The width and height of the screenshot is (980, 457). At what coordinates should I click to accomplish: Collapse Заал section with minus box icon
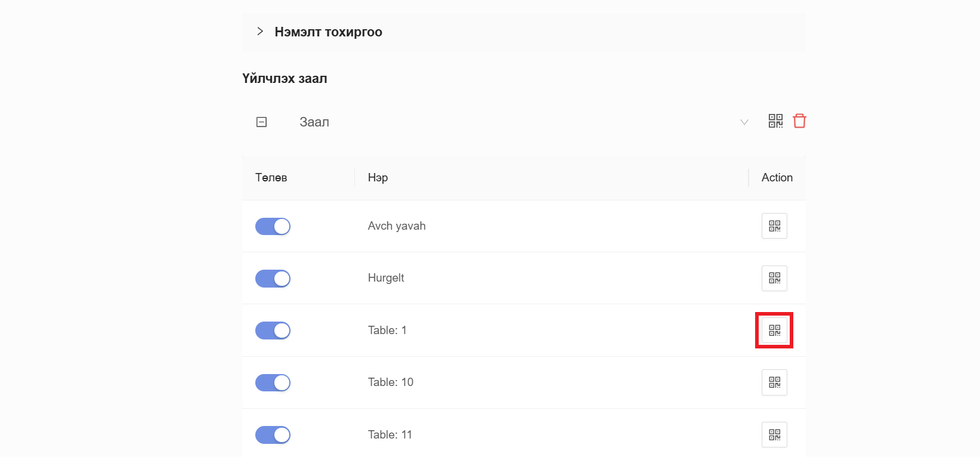[261, 122]
